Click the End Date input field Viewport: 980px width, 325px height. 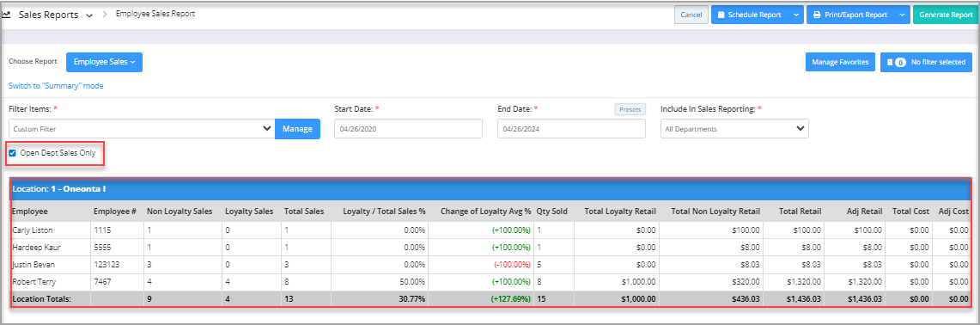click(571, 128)
